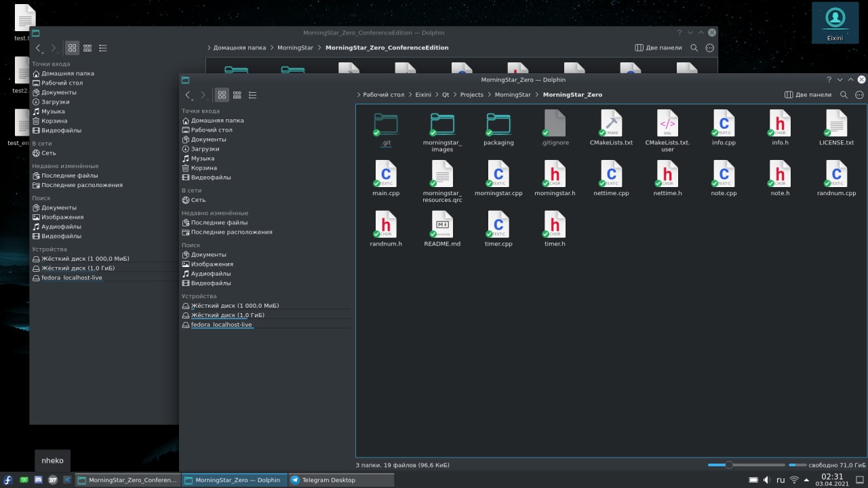Open hamburger menu in MorningStar_Zero window
This screenshot has width=868, height=488.
[x=859, y=95]
